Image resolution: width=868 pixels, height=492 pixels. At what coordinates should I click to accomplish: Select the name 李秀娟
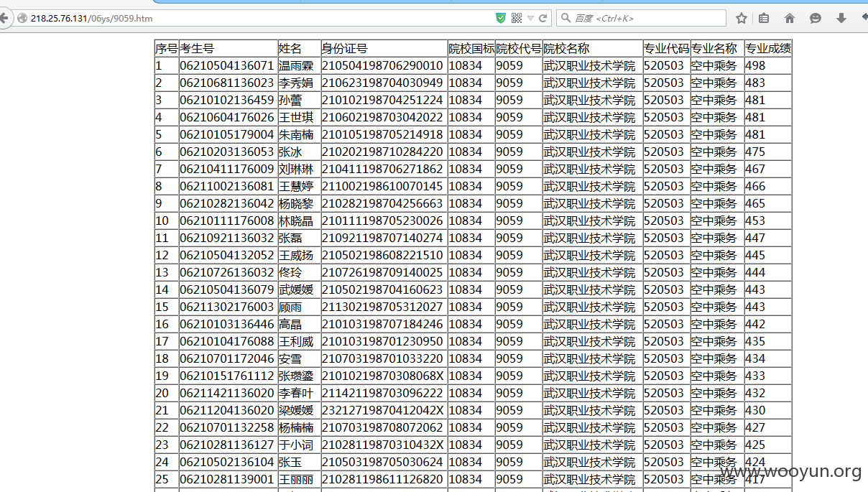[296, 83]
